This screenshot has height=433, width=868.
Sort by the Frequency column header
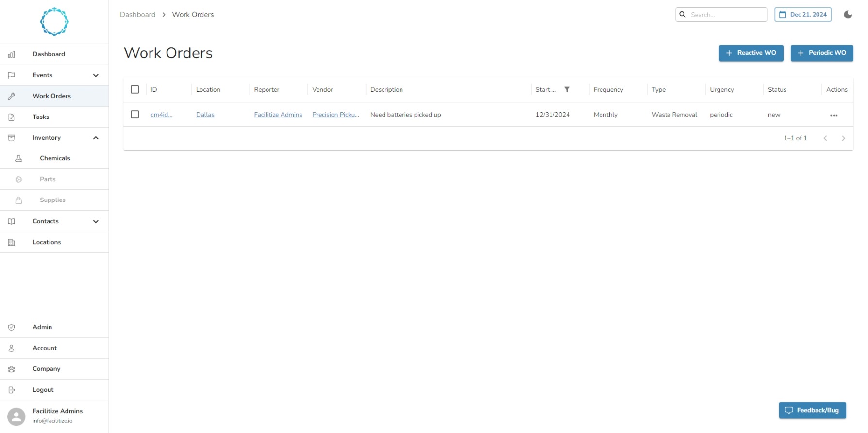(x=608, y=90)
